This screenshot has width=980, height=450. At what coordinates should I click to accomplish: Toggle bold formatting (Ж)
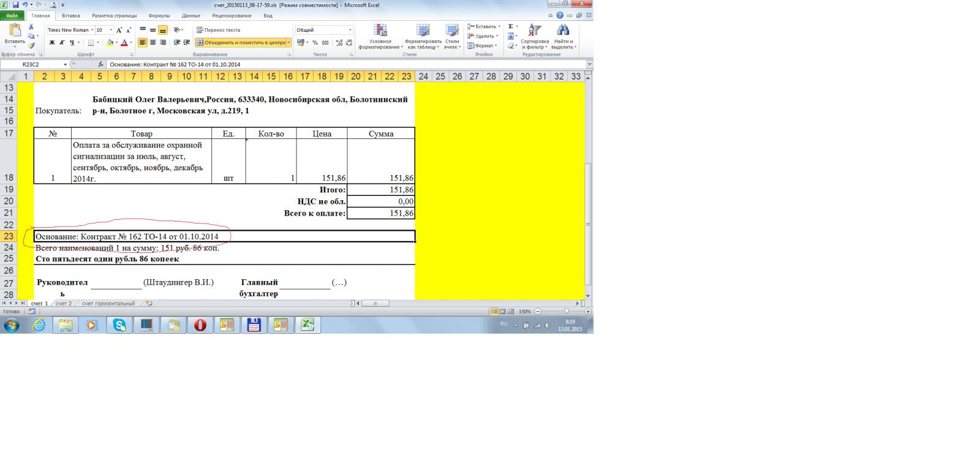[52, 43]
